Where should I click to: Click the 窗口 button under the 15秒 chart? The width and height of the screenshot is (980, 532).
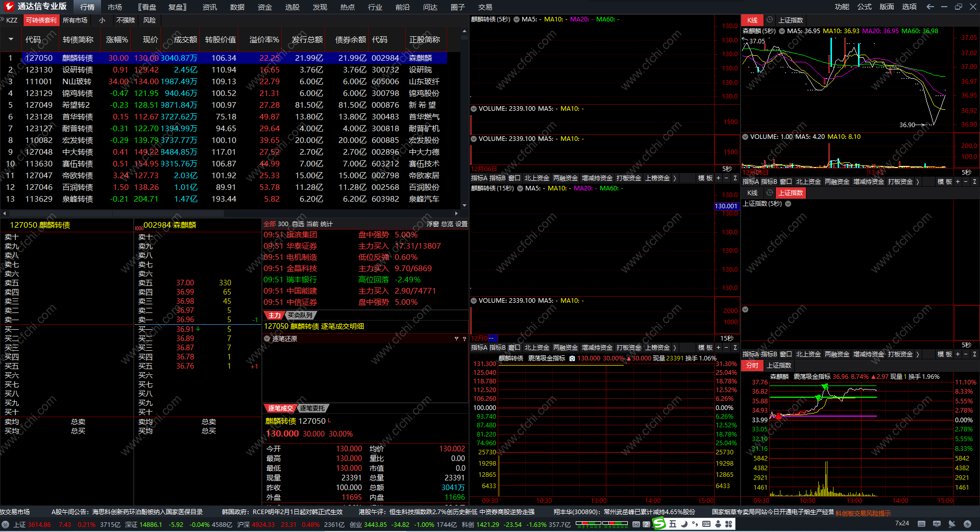coord(514,348)
